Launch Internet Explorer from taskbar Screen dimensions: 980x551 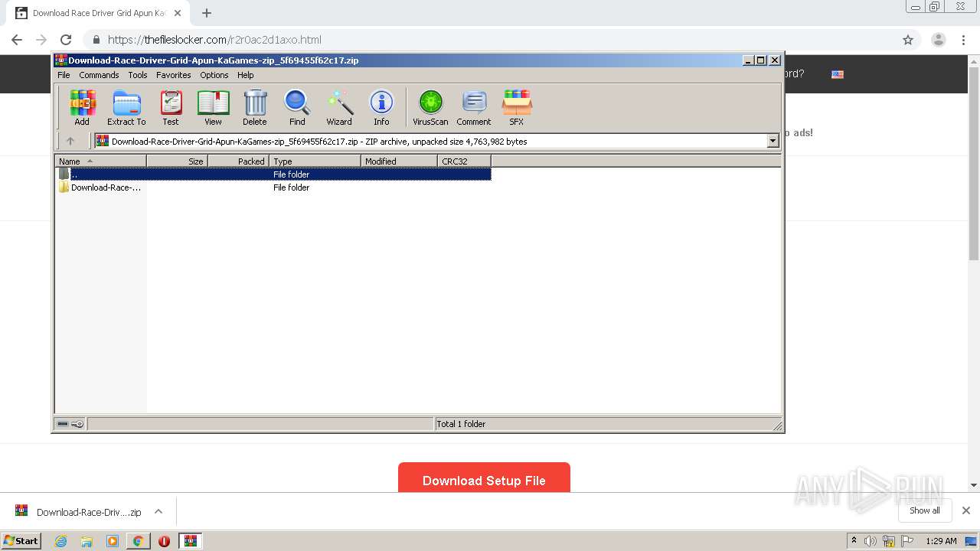(61, 541)
